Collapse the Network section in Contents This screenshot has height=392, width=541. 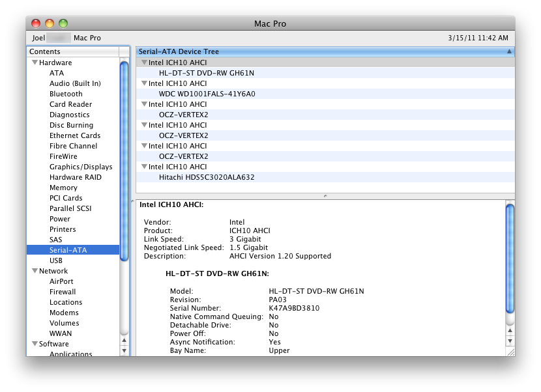tap(35, 271)
